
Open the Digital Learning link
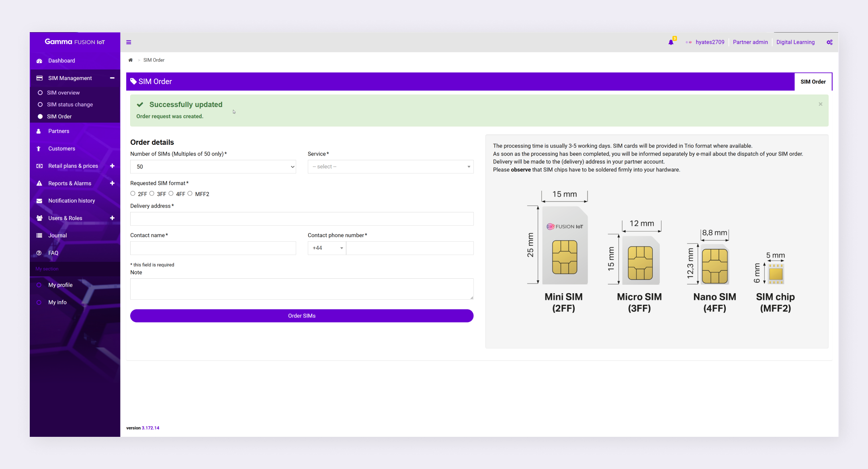795,42
